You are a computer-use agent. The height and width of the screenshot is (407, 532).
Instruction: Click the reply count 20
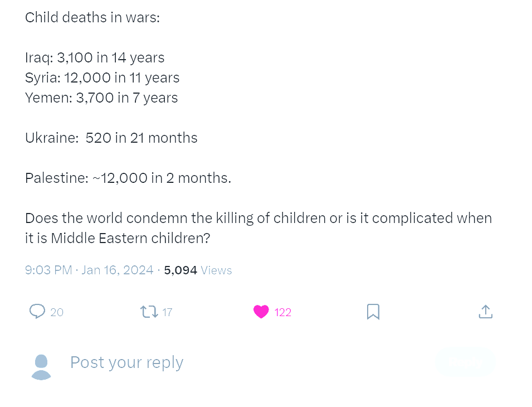[x=57, y=312]
